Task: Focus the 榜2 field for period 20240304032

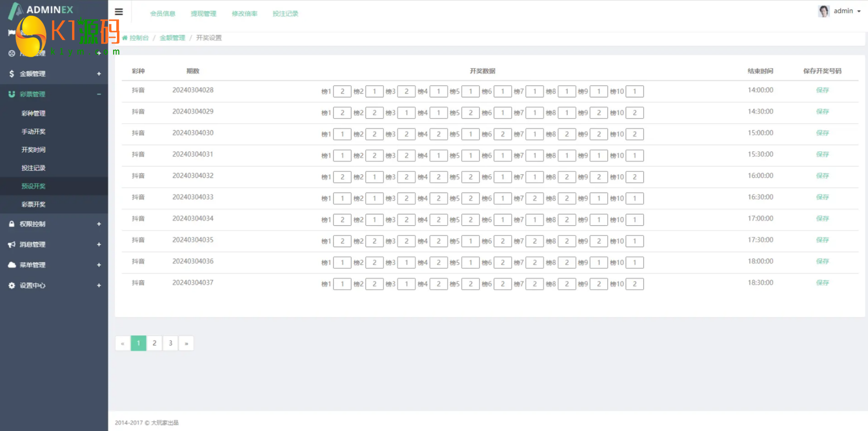Action: pos(375,177)
